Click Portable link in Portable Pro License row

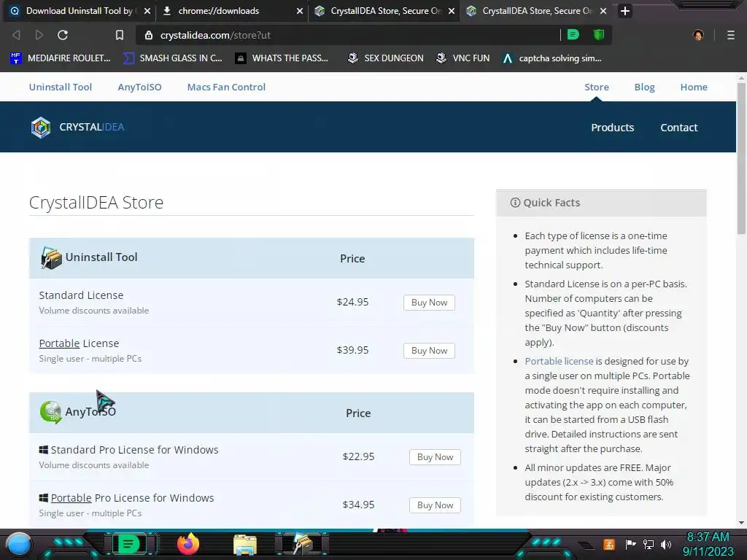tap(71, 498)
